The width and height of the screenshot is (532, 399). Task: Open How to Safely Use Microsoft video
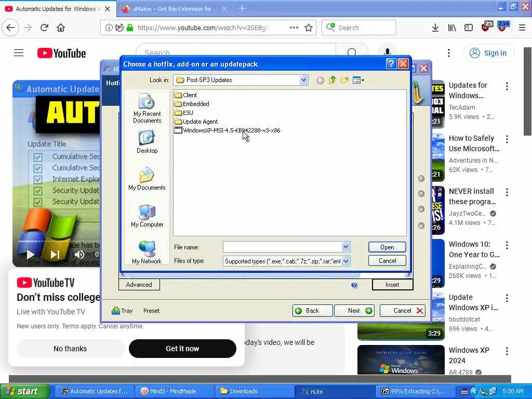[x=474, y=143]
